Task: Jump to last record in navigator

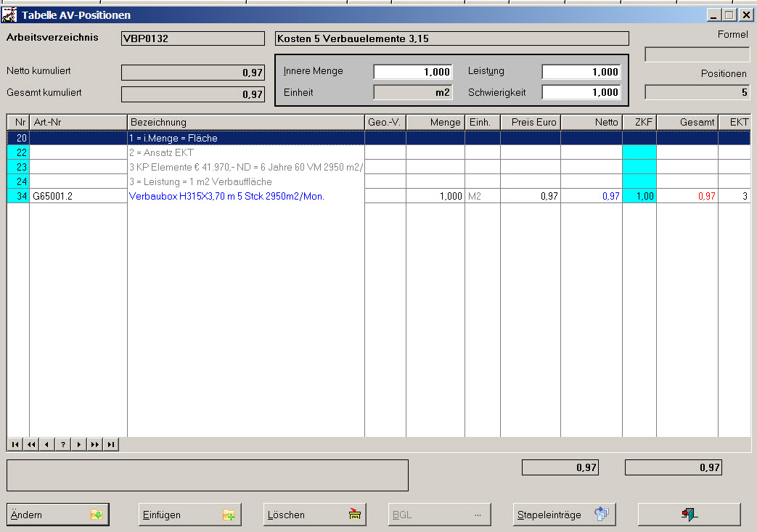Action: 111,444
